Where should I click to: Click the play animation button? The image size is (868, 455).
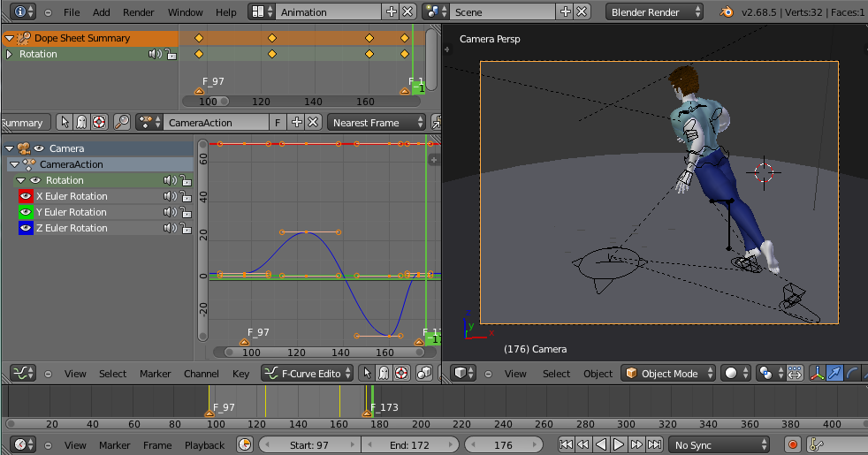pos(619,444)
